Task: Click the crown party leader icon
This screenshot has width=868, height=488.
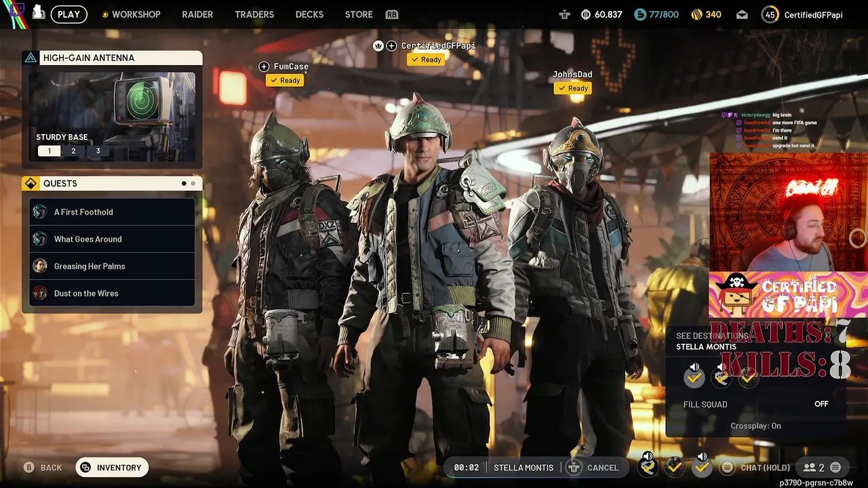Action: pyautogui.click(x=378, y=45)
